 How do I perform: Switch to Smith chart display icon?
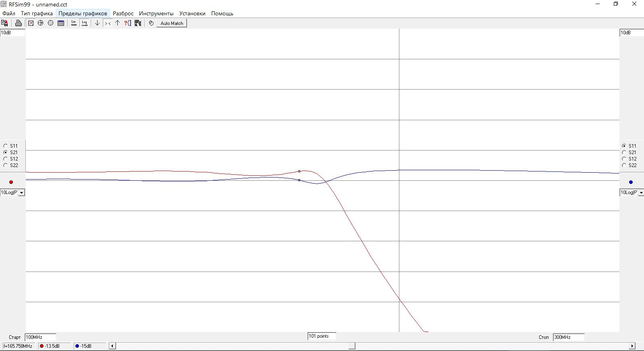point(41,23)
